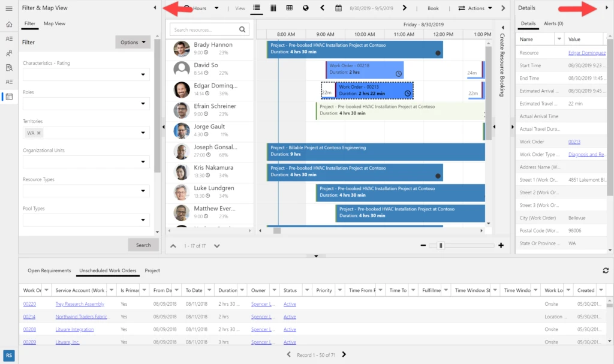Expand the Roles dropdown
The height and width of the screenshot is (364, 614).
pyautogui.click(x=143, y=104)
